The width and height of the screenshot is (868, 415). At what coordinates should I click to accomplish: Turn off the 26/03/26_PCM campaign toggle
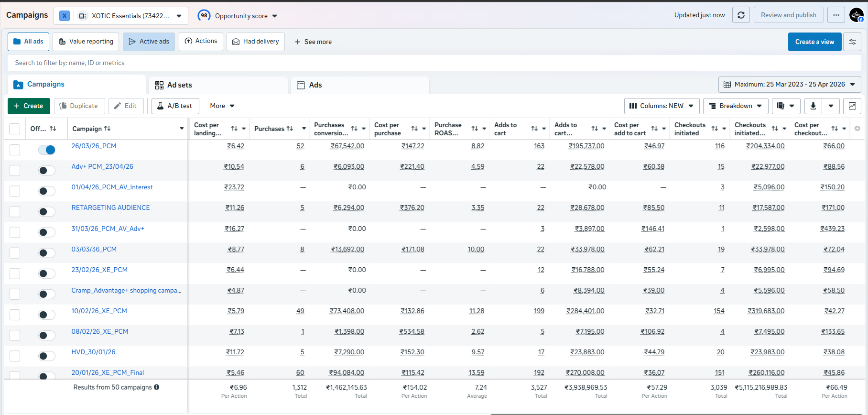(47, 150)
